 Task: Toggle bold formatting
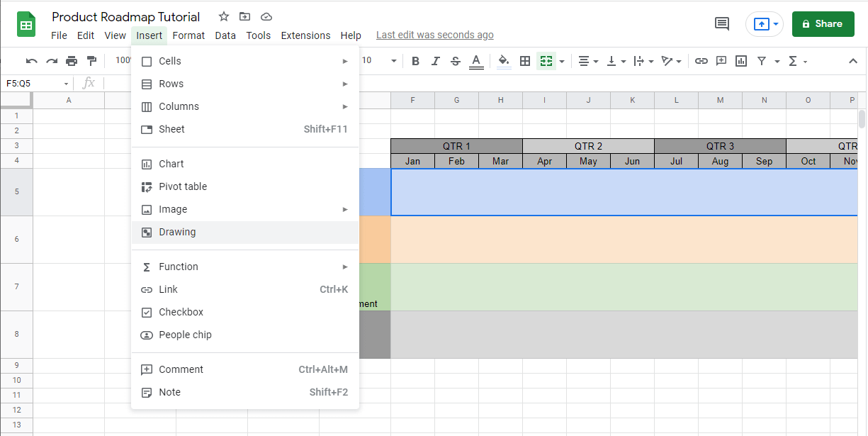[415, 61]
